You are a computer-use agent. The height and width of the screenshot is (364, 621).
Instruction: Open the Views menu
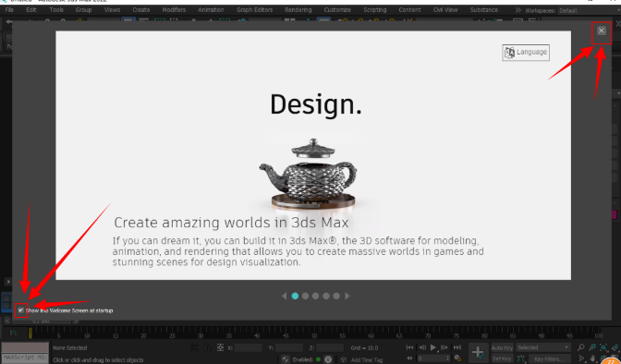pyautogui.click(x=112, y=9)
